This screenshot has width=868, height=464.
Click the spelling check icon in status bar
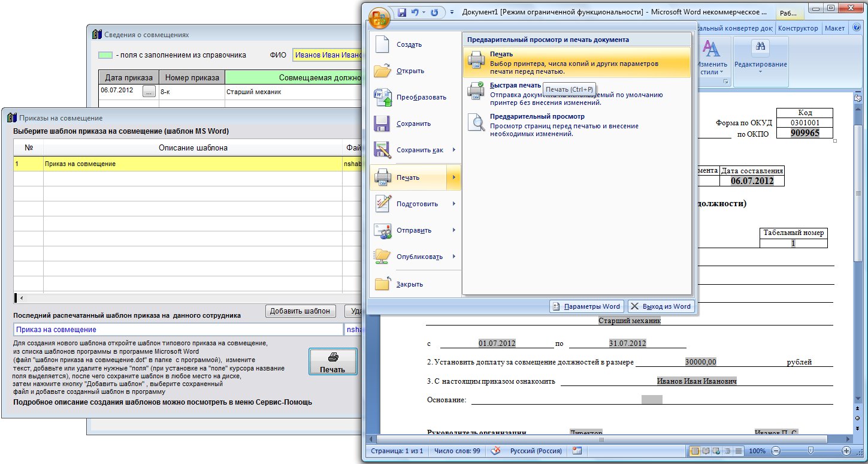pos(495,451)
